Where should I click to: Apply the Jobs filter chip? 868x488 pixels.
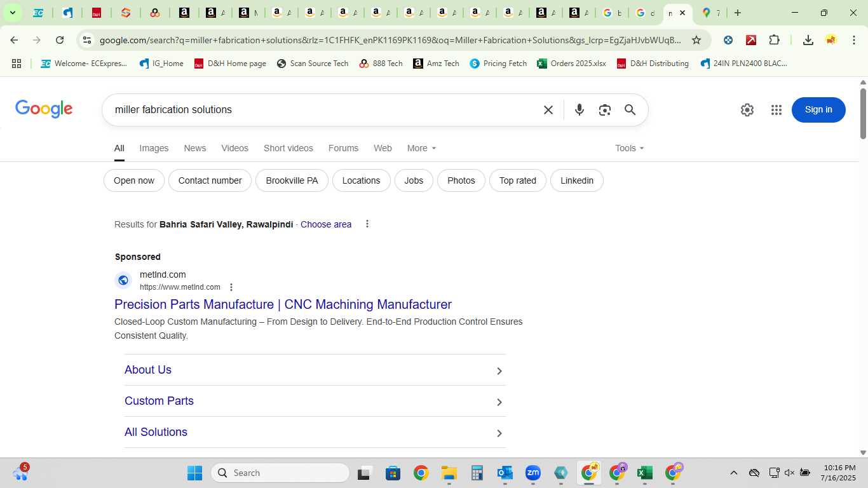point(414,180)
